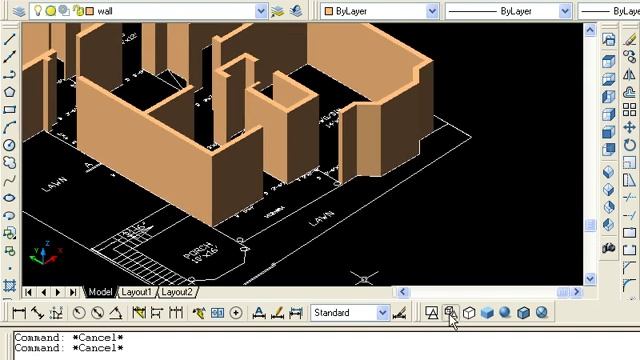Switch to the Model tab

pos(100,292)
